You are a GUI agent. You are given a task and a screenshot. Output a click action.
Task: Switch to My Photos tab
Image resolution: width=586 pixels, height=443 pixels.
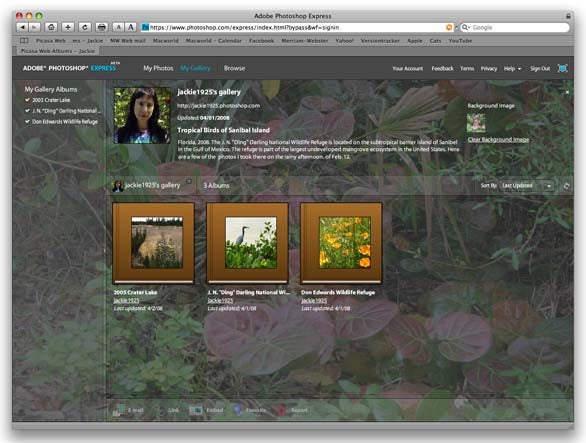pos(158,68)
